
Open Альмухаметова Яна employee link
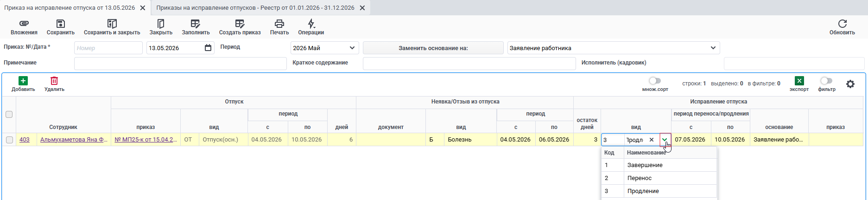(x=74, y=140)
